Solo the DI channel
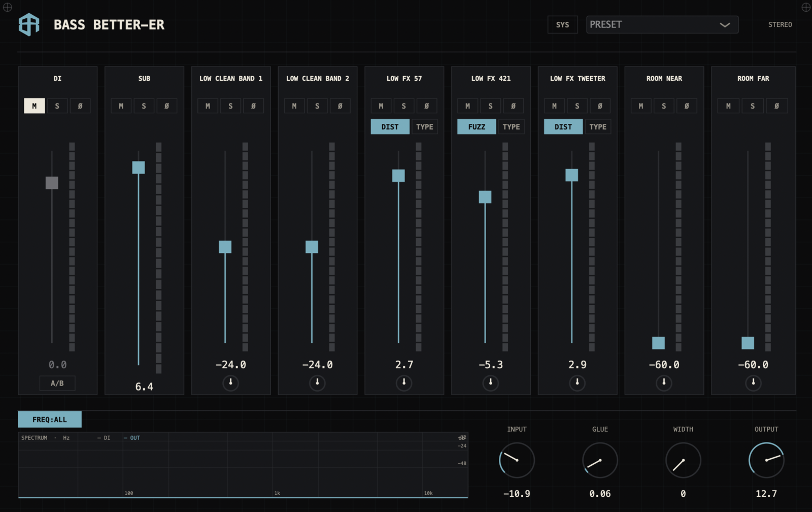The width and height of the screenshot is (812, 512). coord(57,106)
